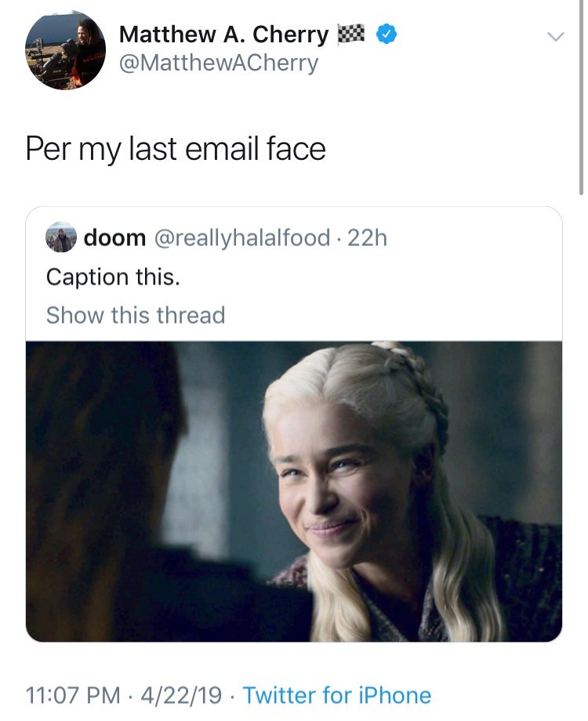This screenshot has width=588, height=721.
Task: Click the 'Caption this.' quoted tweet text
Action: point(113,277)
